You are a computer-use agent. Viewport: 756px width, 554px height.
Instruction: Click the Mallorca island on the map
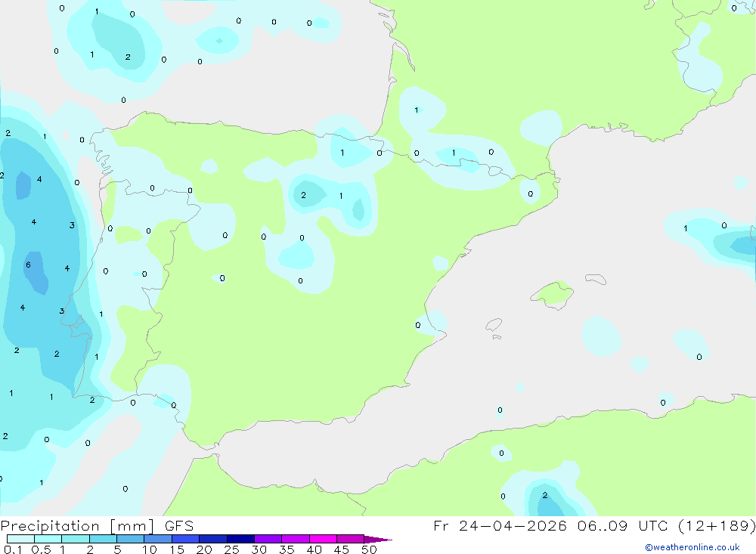[553, 294]
